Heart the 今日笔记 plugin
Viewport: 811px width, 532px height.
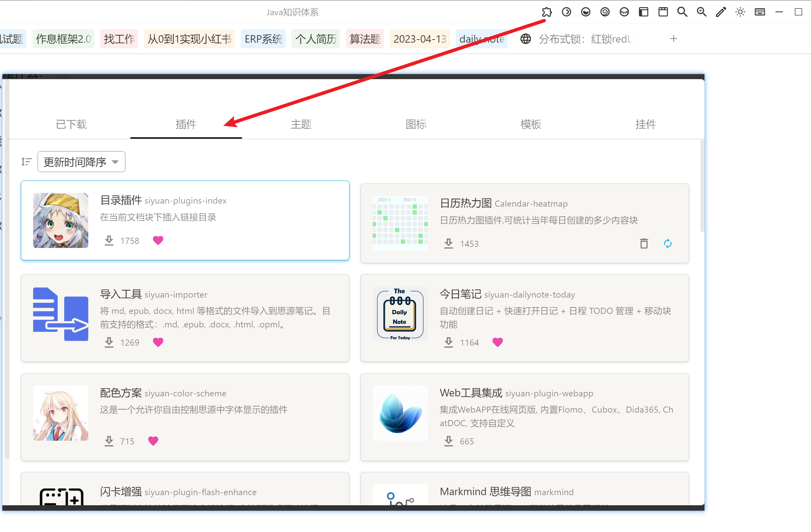coord(497,342)
